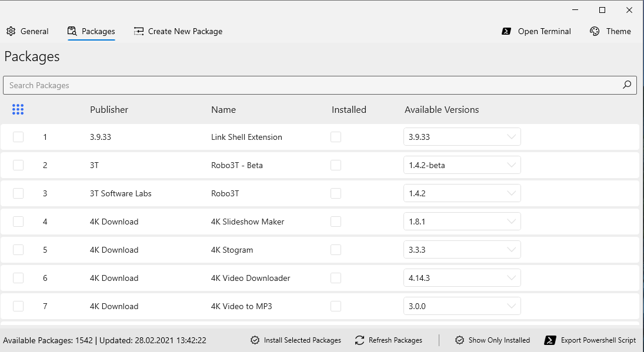Check the row checkbox for 4K Stogram
644x352 pixels.
click(x=18, y=250)
